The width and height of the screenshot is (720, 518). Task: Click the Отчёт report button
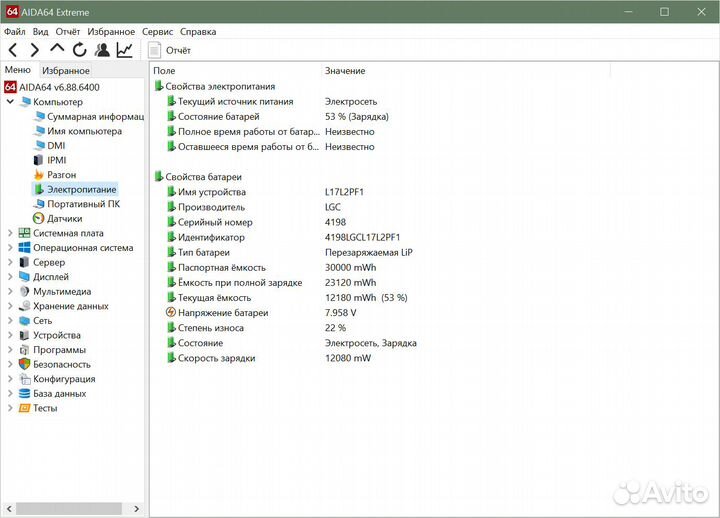coord(169,50)
